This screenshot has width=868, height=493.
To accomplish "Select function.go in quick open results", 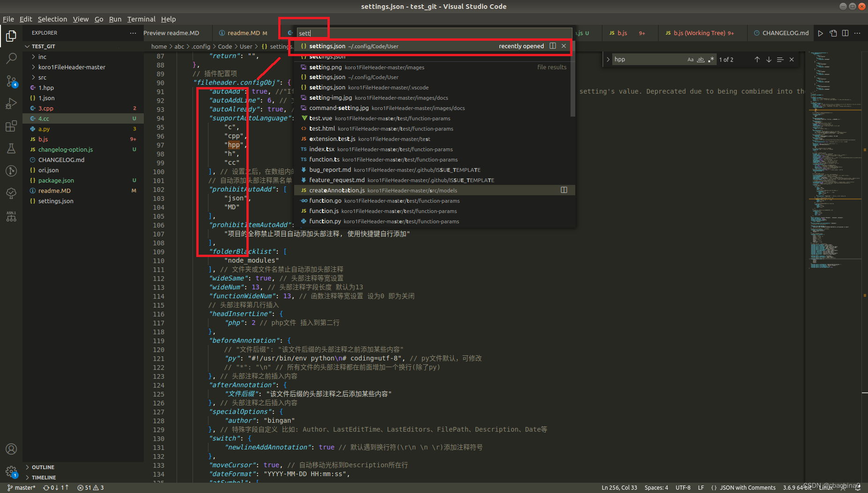I will click(434, 200).
